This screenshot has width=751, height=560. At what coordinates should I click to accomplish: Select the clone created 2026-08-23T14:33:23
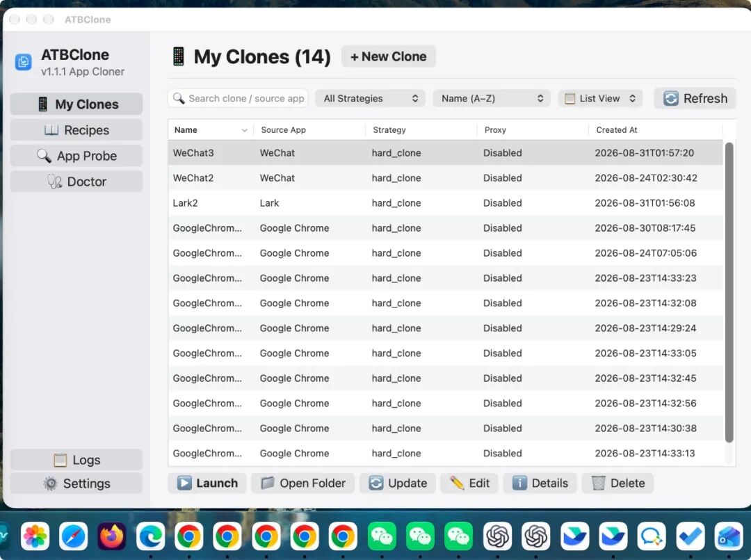click(446, 278)
